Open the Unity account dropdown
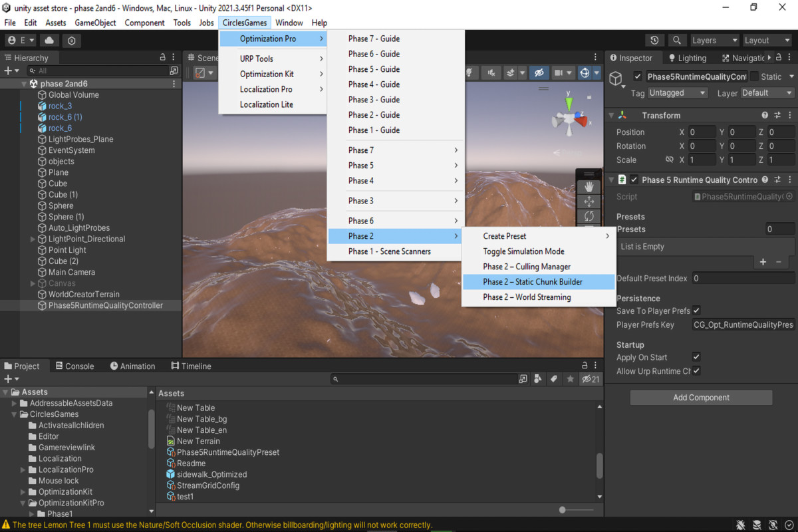Screen dimensions: 798x532 [x=21, y=41]
